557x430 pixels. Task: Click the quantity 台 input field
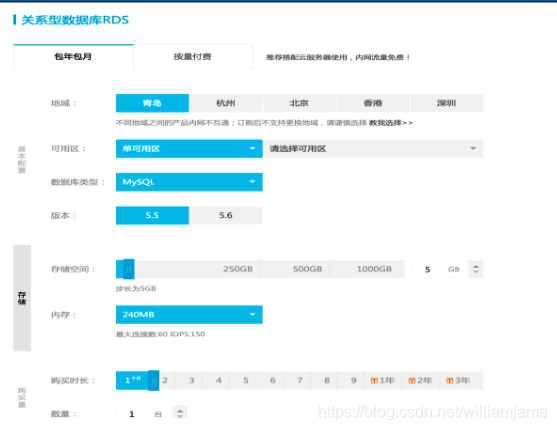pyautogui.click(x=144, y=414)
